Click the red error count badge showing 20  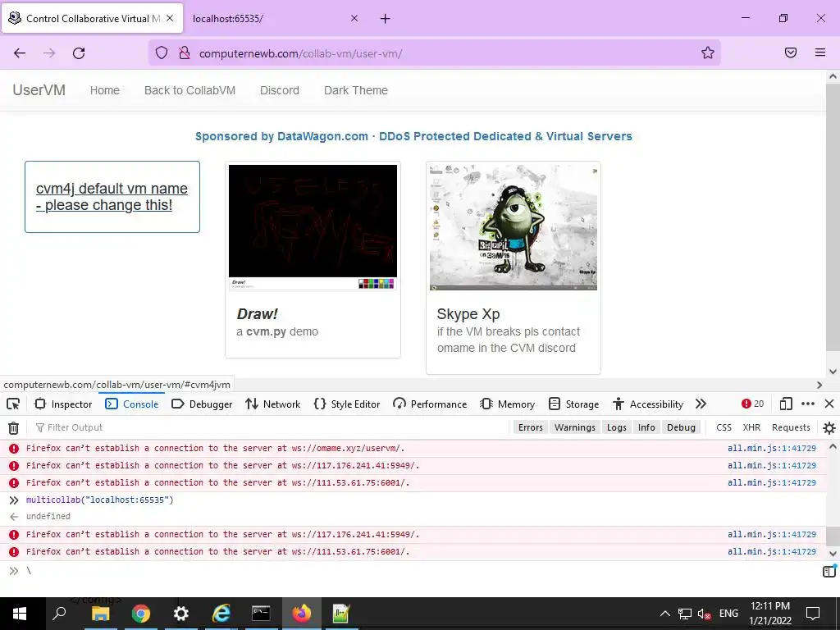click(753, 404)
